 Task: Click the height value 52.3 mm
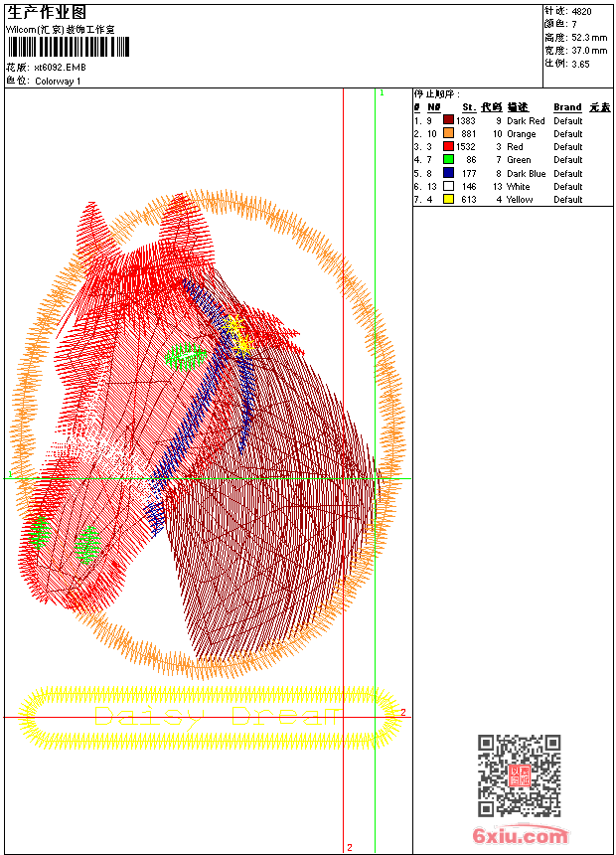[x=589, y=37]
